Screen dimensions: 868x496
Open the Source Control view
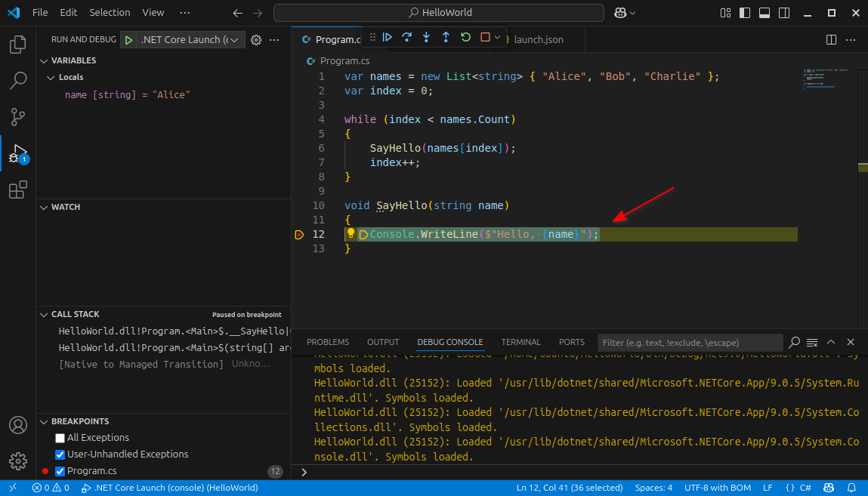(17, 117)
